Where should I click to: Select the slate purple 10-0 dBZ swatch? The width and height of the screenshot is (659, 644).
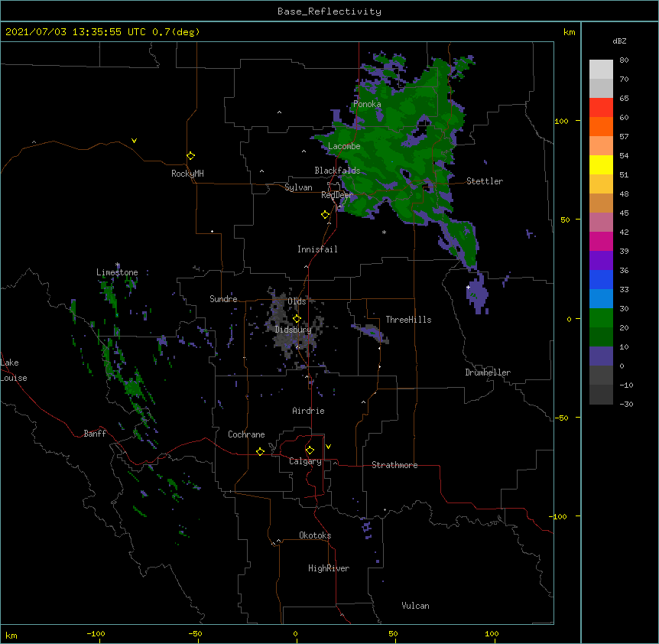pos(601,356)
